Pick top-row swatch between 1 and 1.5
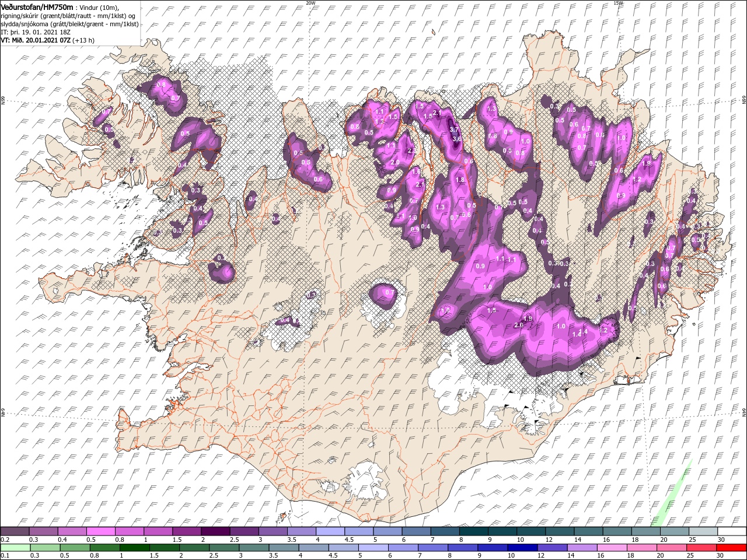This screenshot has height=560, width=747. click(158, 531)
